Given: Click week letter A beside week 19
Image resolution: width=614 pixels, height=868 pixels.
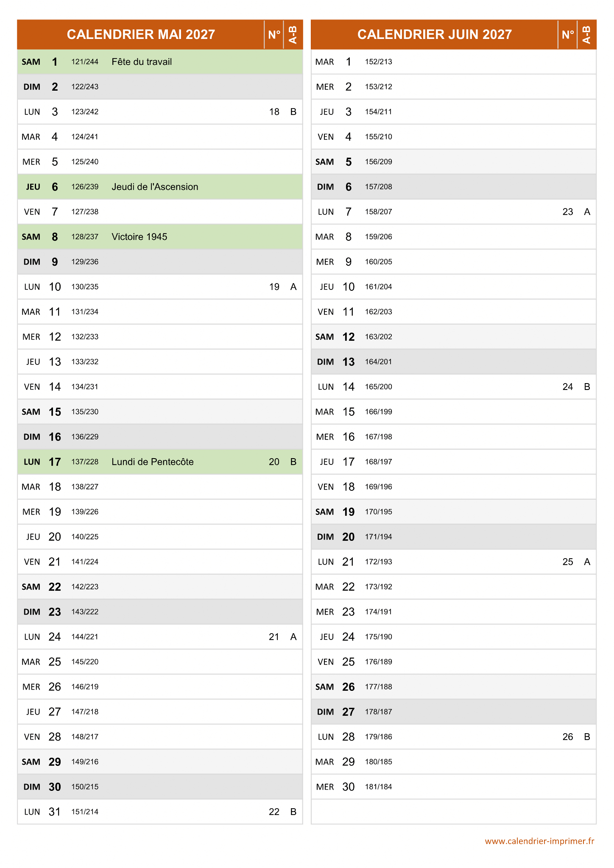Looking at the screenshot, I should (293, 287).
